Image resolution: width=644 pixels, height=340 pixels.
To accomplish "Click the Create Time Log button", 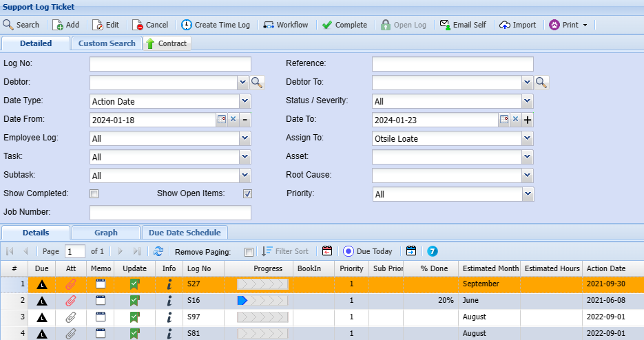I will coord(216,25).
